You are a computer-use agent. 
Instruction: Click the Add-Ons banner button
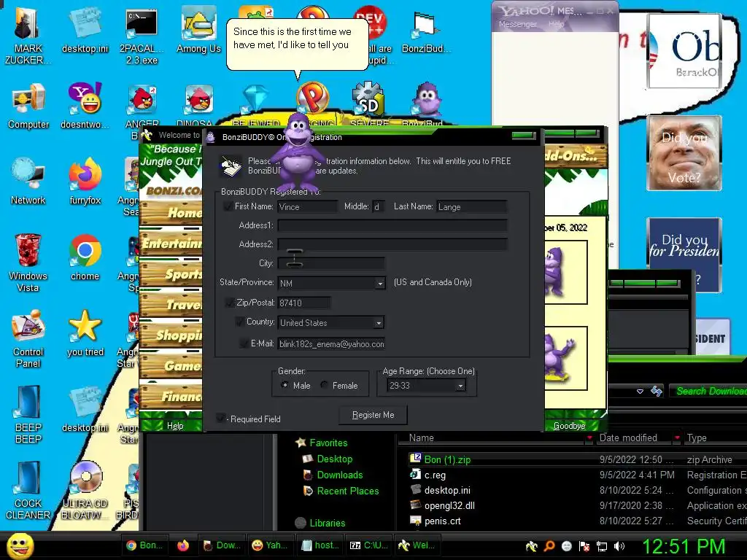575,155
